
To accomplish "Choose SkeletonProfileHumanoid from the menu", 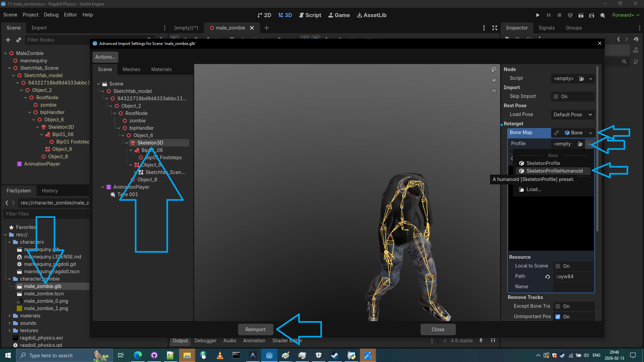I will point(554,171).
